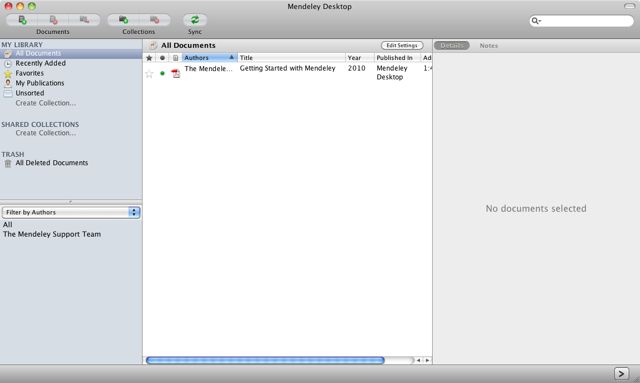Switch to the Notes tab

[489, 45]
